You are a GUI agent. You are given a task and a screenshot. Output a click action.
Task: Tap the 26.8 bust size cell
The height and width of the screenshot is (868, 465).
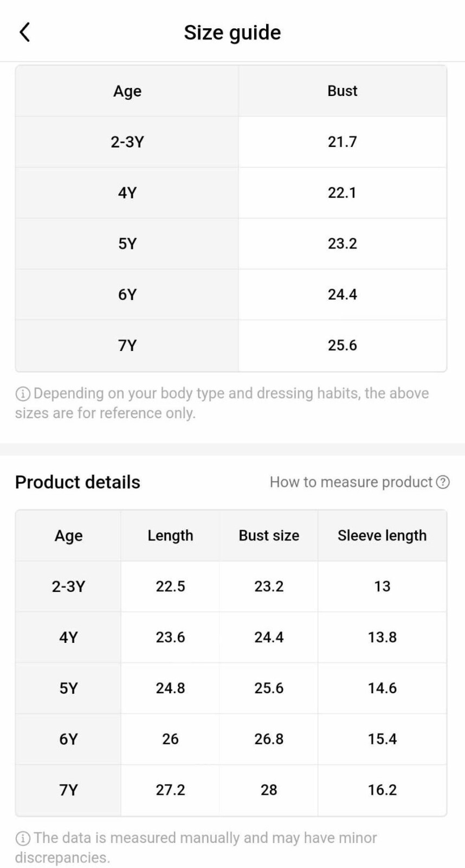point(269,739)
